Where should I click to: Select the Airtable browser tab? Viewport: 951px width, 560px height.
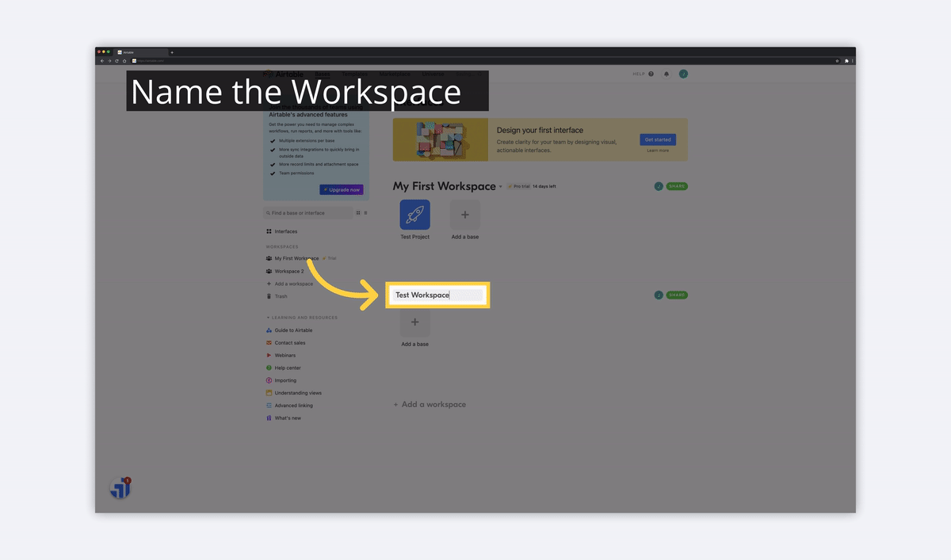pyautogui.click(x=140, y=52)
